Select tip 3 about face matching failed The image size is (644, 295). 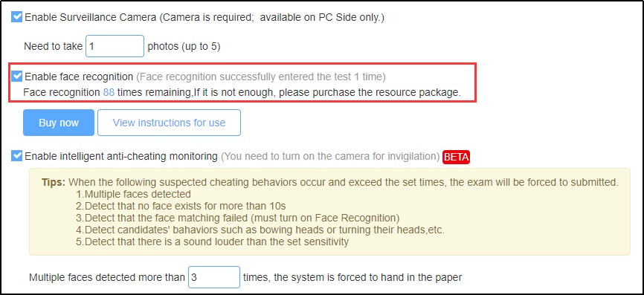pyautogui.click(x=238, y=218)
